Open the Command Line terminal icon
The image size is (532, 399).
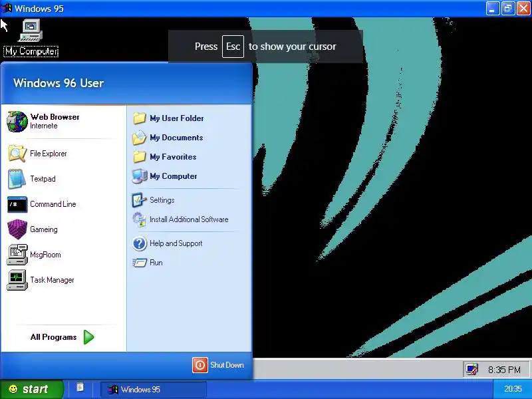coord(17,204)
